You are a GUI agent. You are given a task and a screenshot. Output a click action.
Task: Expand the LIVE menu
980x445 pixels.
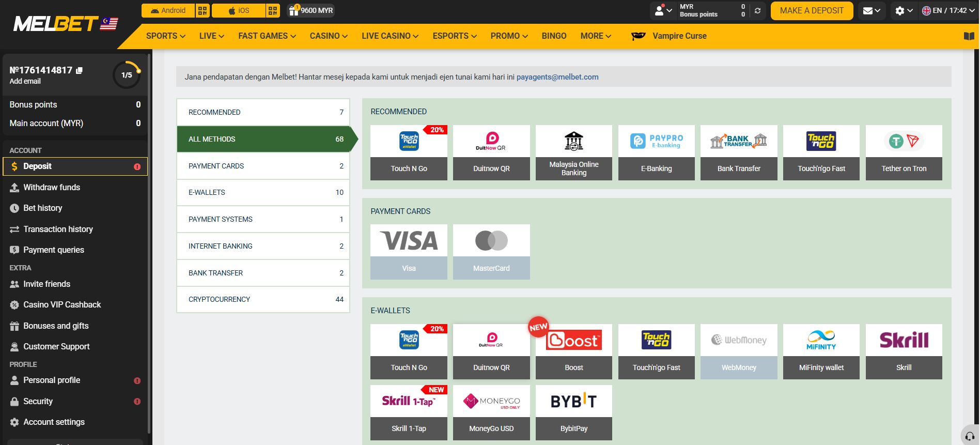pyautogui.click(x=212, y=36)
